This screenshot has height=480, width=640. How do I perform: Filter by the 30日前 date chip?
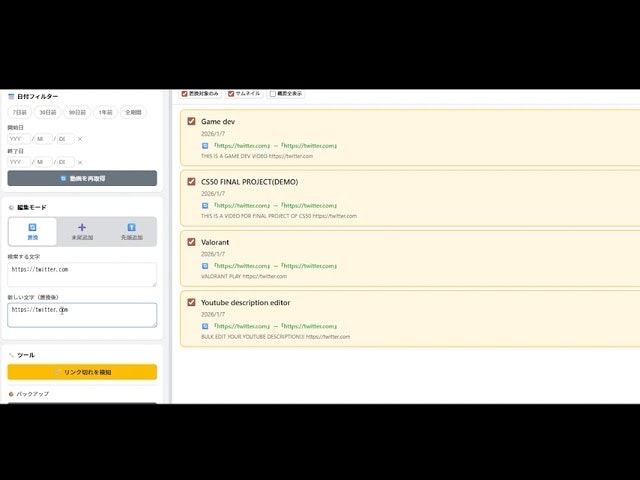(48, 112)
